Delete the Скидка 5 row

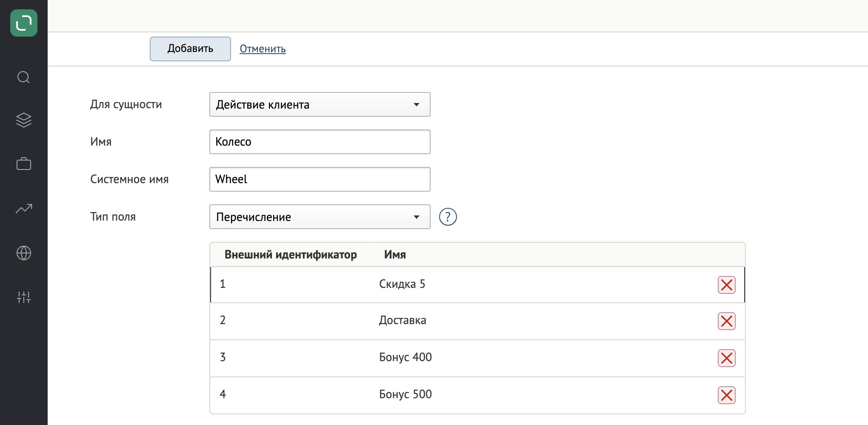coord(727,285)
